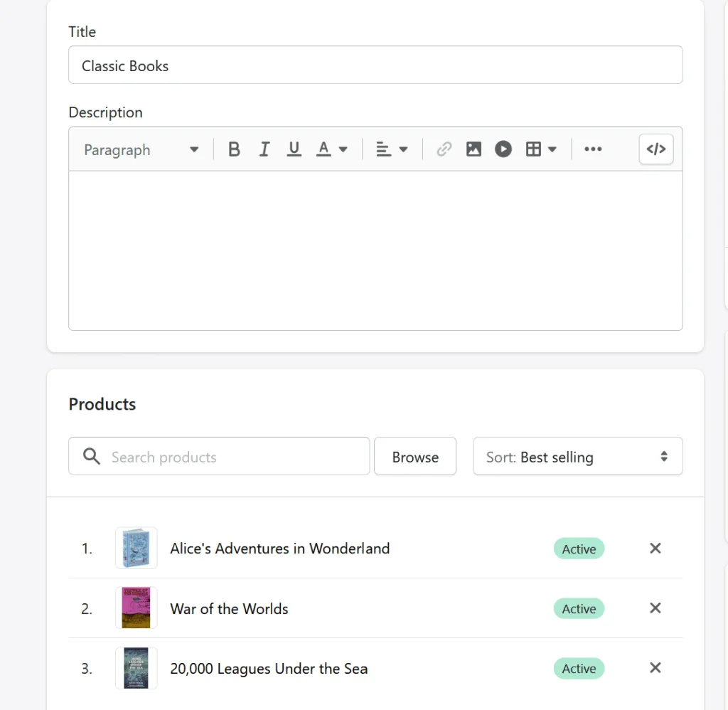This screenshot has width=728, height=710.
Task: Open the War of the Worlds thumbnail
Action: [136, 608]
